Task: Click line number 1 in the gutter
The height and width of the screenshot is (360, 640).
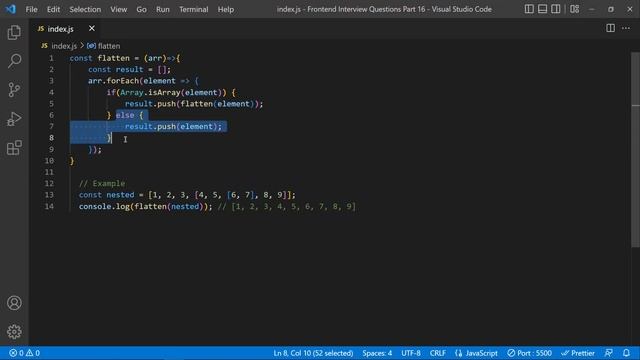Action: click(51, 58)
